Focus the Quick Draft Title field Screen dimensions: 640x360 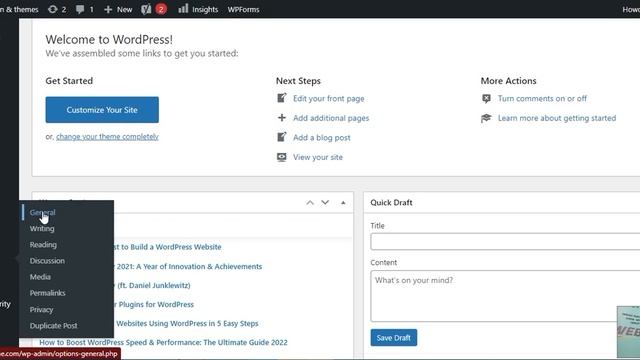(x=505, y=242)
